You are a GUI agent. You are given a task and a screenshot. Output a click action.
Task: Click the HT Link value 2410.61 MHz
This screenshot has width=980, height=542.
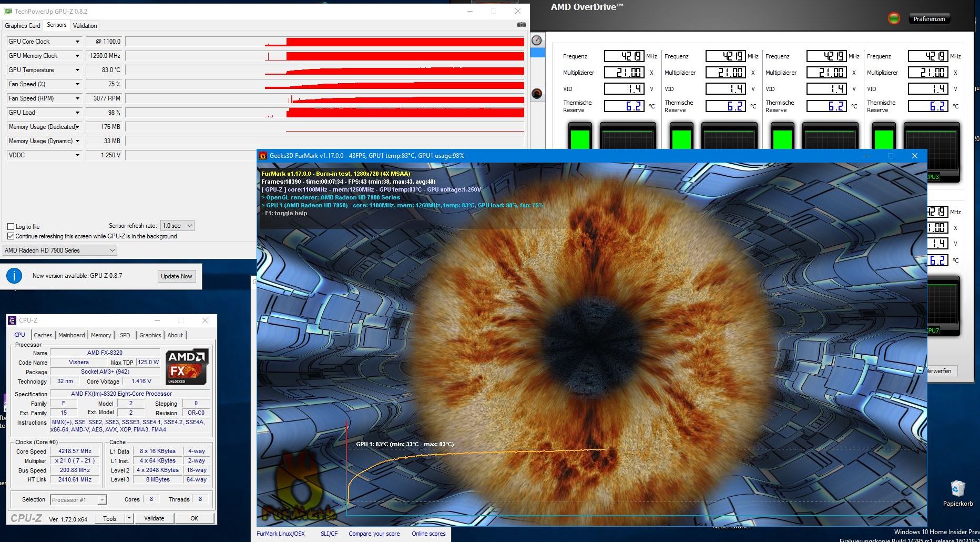click(x=75, y=480)
